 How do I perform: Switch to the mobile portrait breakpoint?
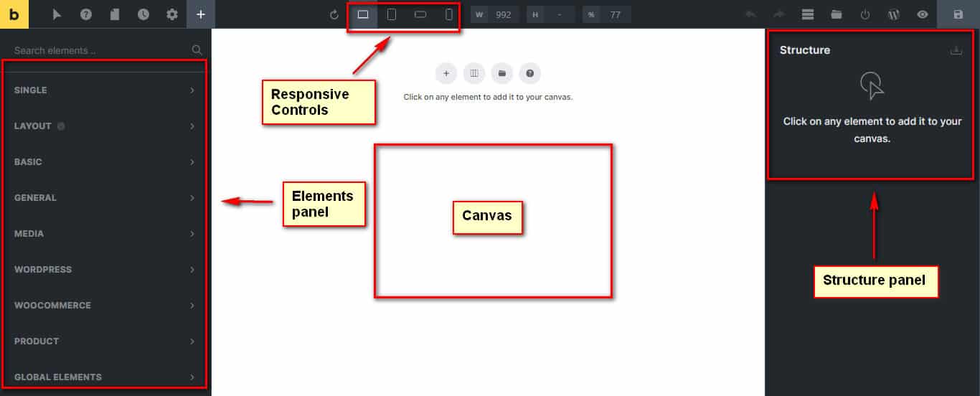(449, 14)
